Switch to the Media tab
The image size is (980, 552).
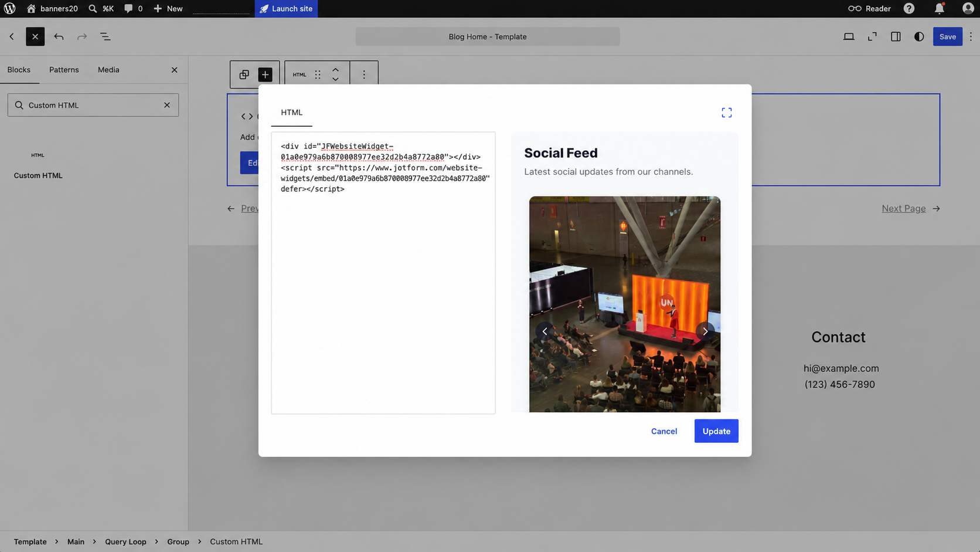108,70
